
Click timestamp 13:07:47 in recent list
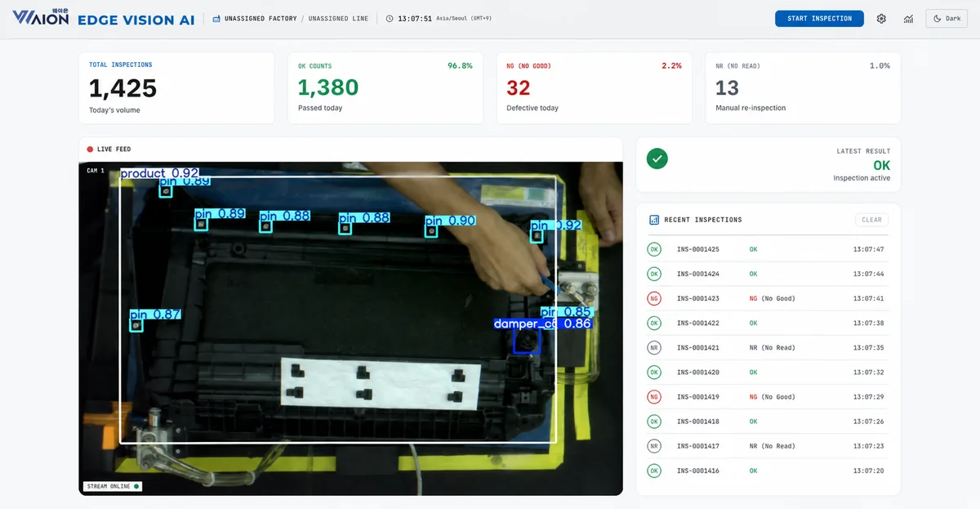tap(869, 249)
